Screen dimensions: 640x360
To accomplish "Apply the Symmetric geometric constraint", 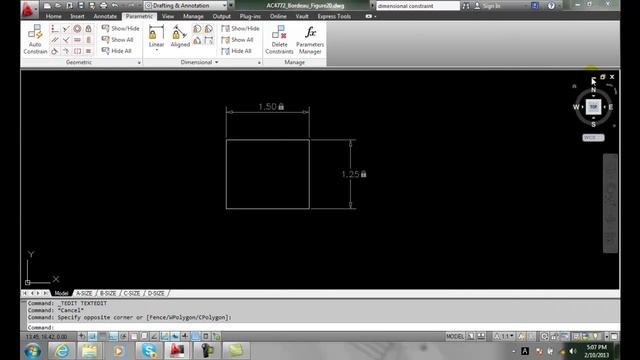I will [77, 51].
